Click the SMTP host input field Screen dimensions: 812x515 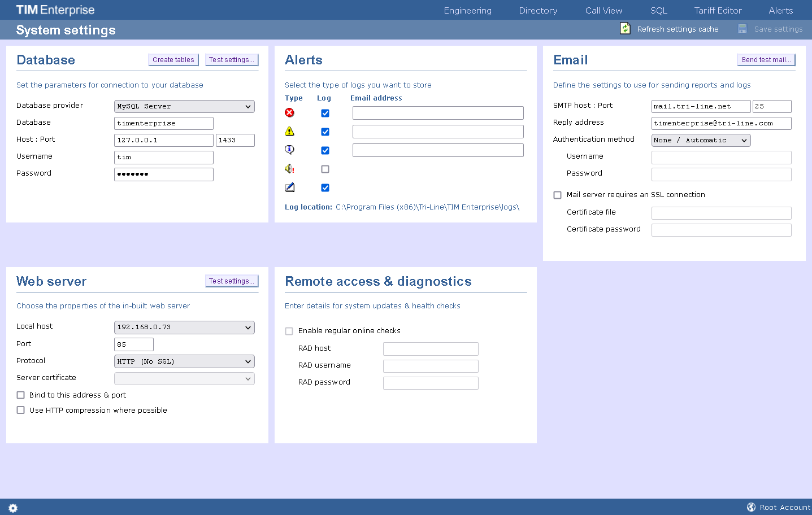point(701,106)
